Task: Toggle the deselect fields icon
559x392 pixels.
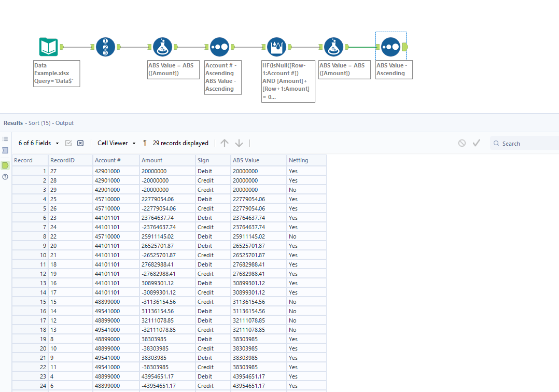Action: pyautogui.click(x=79, y=143)
